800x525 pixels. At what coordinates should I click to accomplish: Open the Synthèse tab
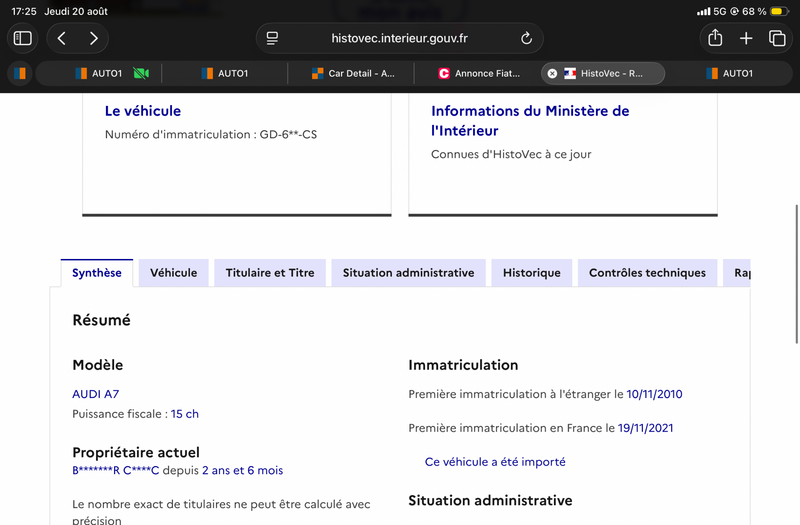97,273
